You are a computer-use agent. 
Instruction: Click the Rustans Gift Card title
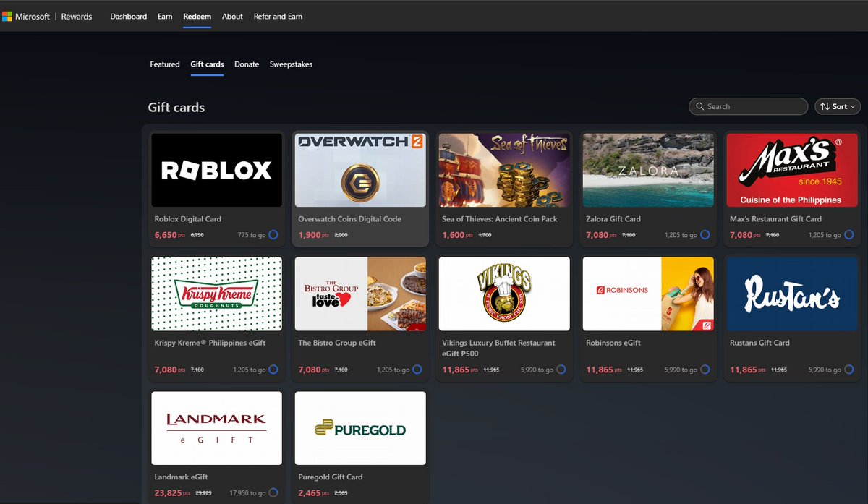click(x=759, y=343)
